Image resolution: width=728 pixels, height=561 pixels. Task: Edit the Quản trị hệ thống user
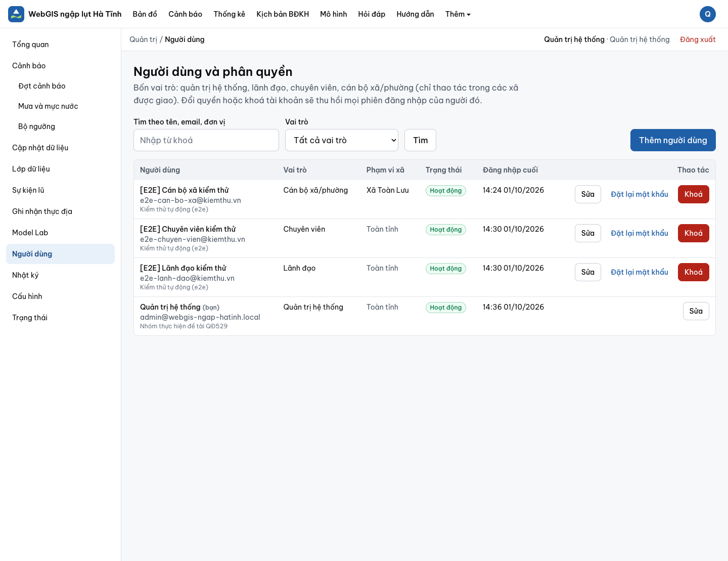coord(696,311)
